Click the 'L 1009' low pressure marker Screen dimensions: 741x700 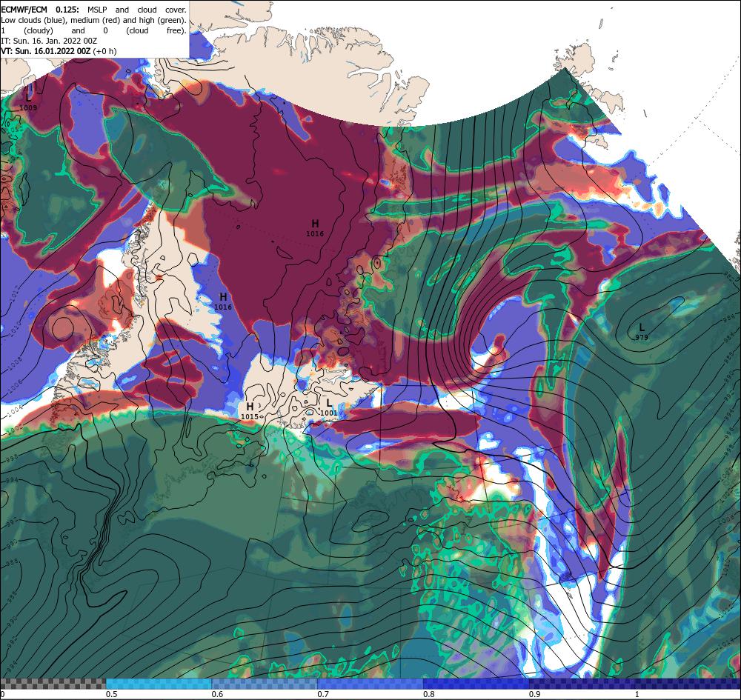(28, 101)
